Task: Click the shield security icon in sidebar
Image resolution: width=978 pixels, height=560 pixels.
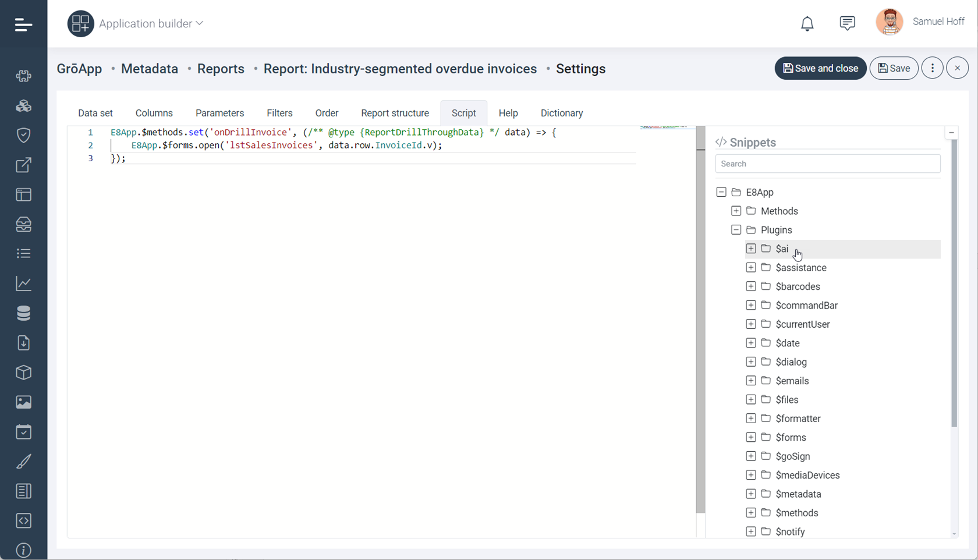Action: [x=23, y=135]
